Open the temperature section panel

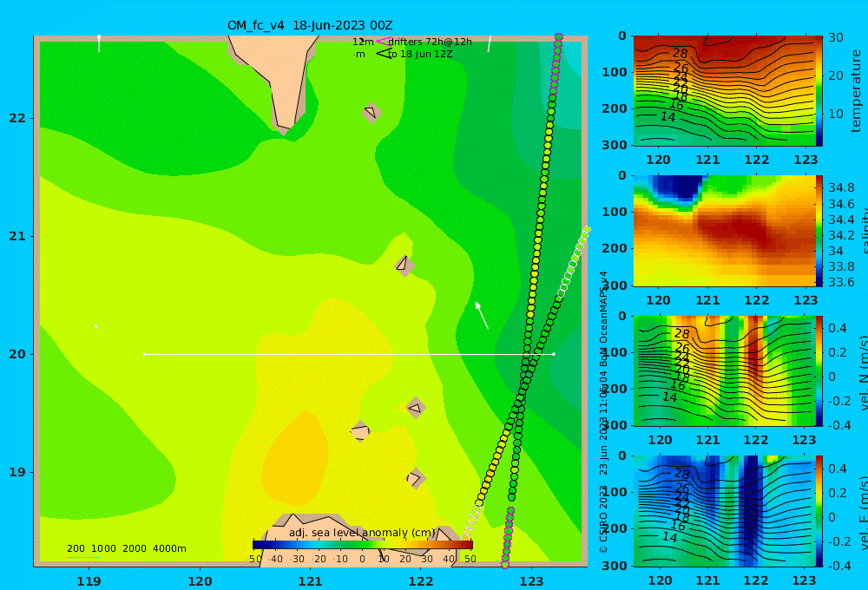point(725,91)
